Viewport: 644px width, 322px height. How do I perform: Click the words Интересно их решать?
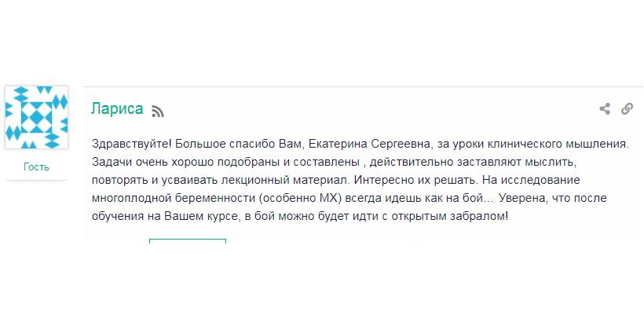click(x=415, y=181)
